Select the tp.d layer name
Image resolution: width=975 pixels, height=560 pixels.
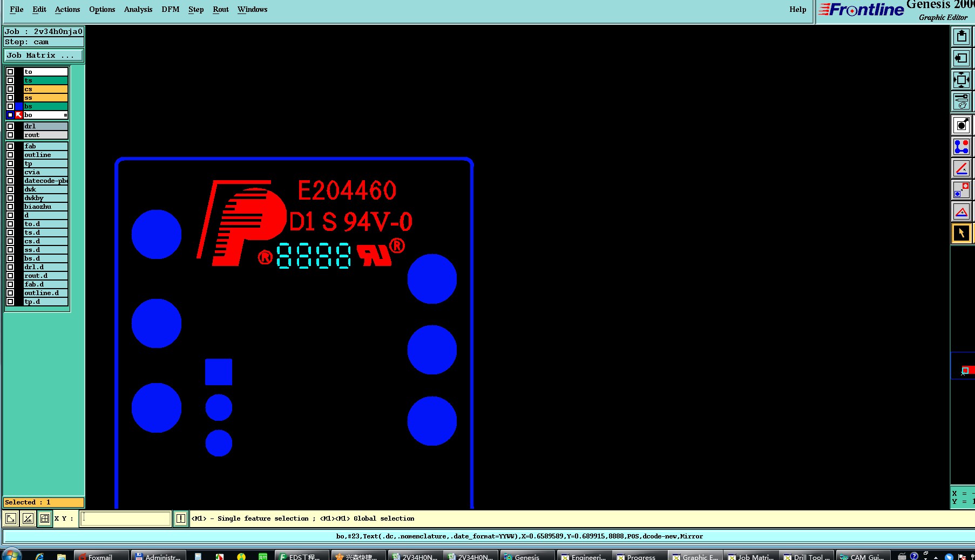(46, 302)
